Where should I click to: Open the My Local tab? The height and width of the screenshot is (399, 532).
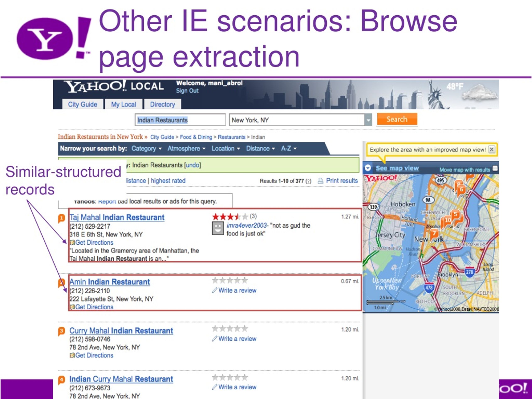[123, 104]
